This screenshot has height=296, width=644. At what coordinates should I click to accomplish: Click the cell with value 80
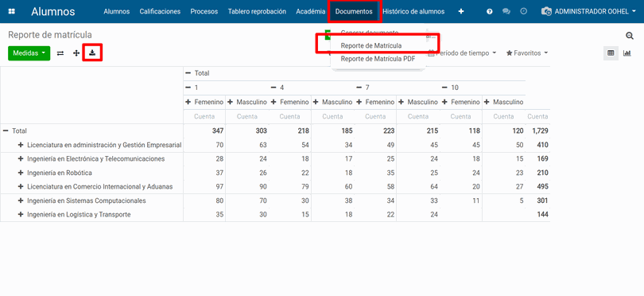[219, 201]
